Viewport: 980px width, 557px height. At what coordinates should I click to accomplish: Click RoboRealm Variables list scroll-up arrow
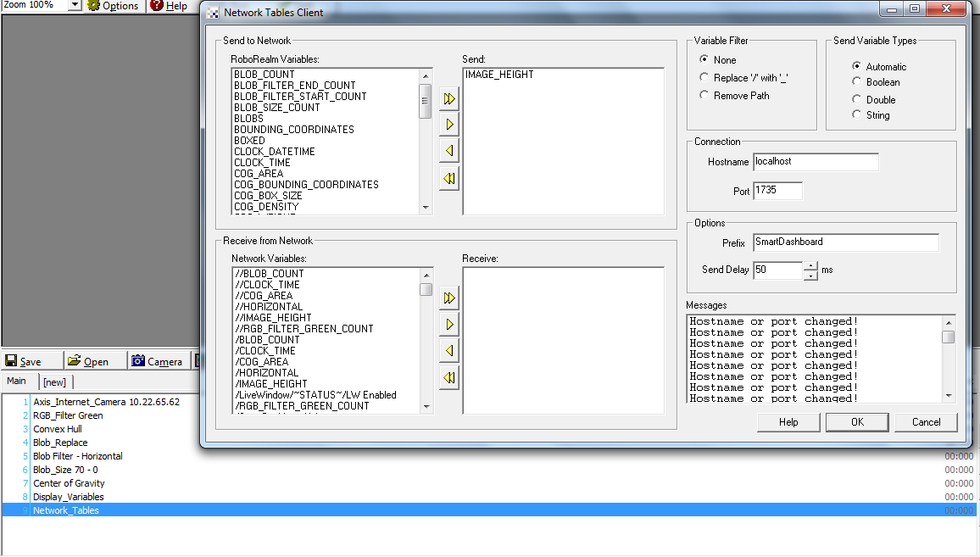tap(426, 75)
